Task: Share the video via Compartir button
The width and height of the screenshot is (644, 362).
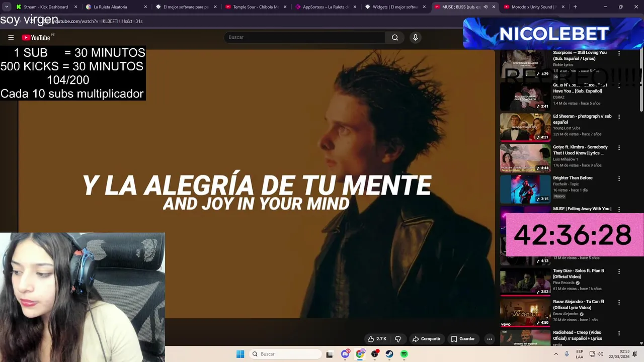Action: [x=426, y=339]
